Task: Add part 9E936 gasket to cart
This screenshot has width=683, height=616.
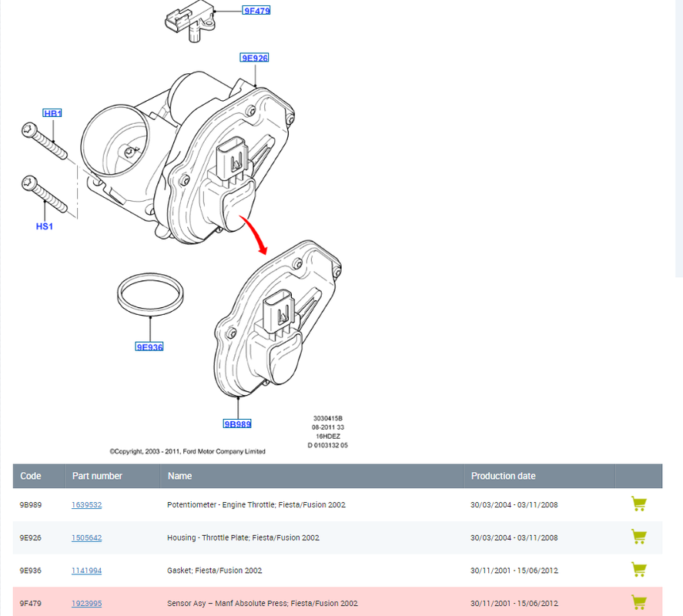Action: 638,570
